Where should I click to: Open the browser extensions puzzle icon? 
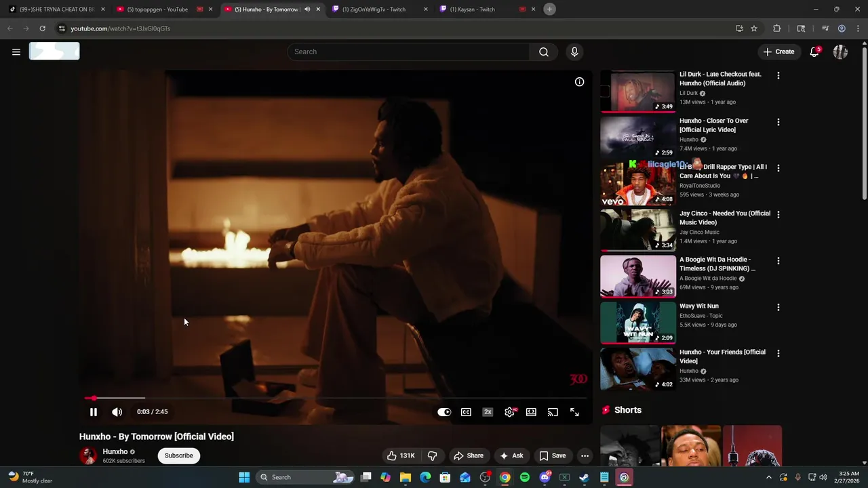tap(777, 28)
